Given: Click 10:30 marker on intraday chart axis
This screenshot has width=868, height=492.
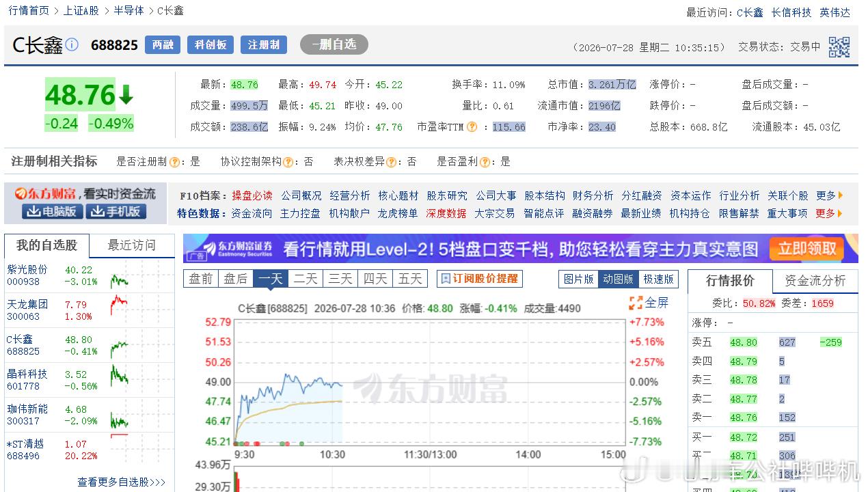Looking at the screenshot, I should click(x=333, y=454).
